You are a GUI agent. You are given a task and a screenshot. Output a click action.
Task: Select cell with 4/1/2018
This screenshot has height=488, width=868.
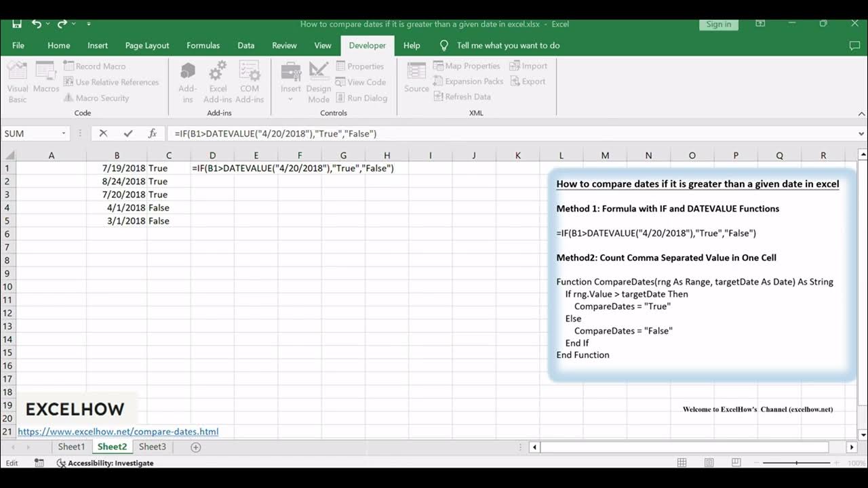[117, 207]
